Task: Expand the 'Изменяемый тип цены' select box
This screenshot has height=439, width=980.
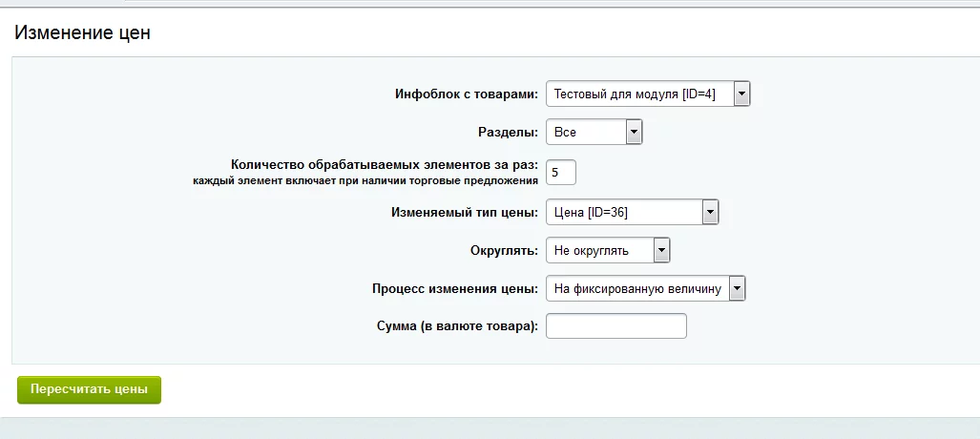Action: 622,212
